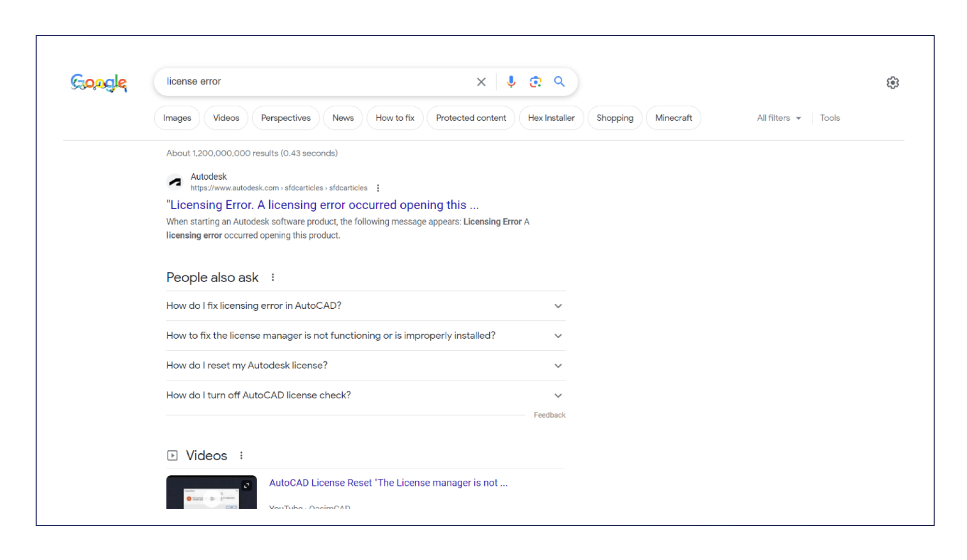Viewport: 967px width, 560px height.
Task: Click the Feedback link under People also ask
Action: [x=549, y=415]
